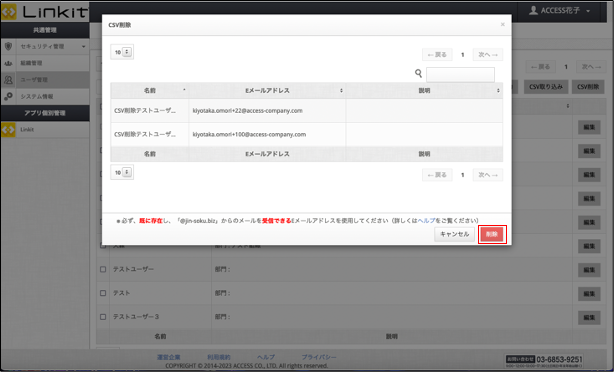This screenshot has height=372, width=614.
Task: Open the ACCESS花子 user menu
Action: [x=559, y=11]
